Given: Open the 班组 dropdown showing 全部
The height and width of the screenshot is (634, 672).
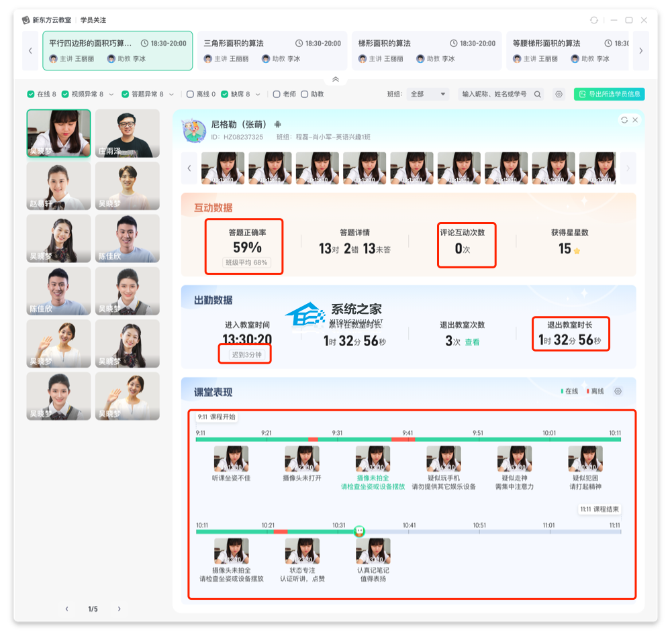Looking at the screenshot, I should tap(428, 95).
